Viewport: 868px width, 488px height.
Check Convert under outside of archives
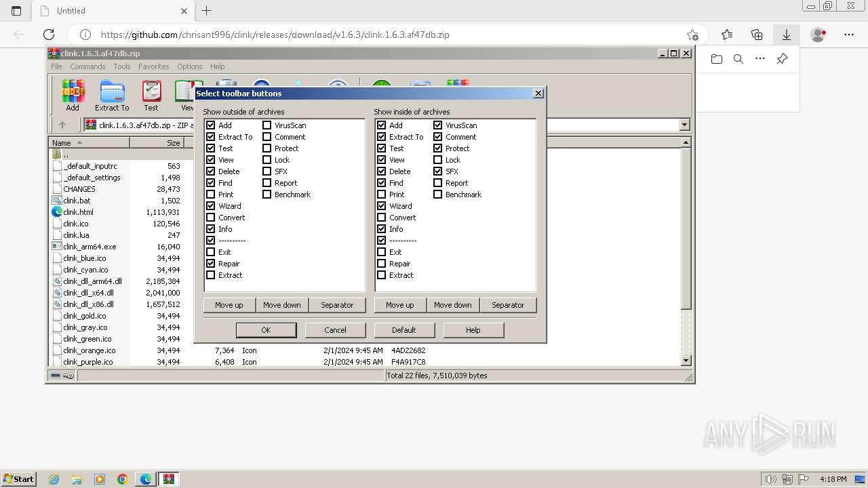click(x=211, y=218)
